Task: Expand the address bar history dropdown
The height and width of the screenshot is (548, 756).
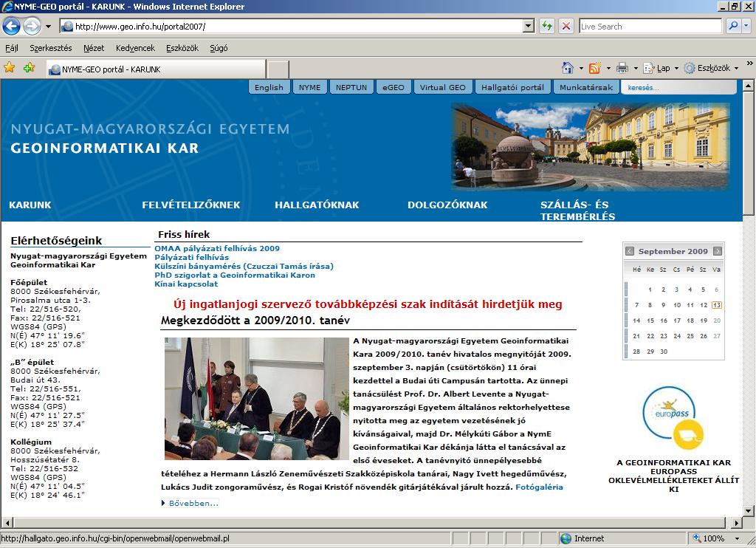Action: coord(529,27)
